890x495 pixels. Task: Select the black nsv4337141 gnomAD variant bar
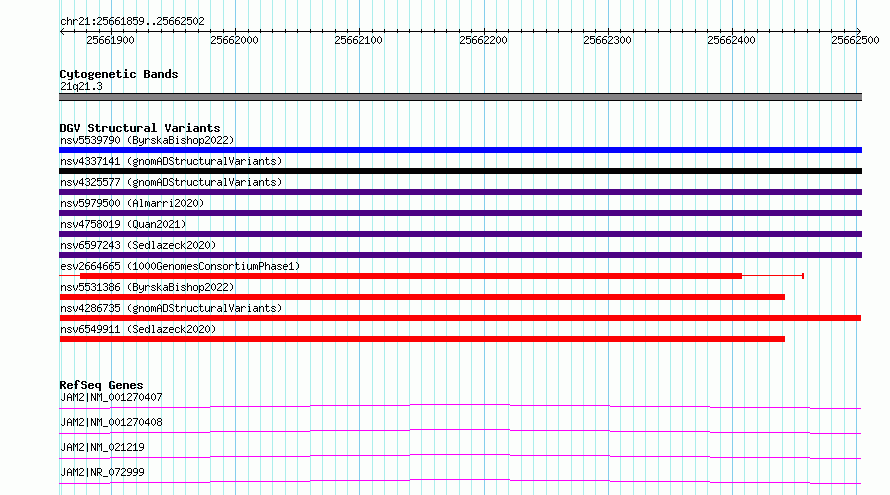[x=460, y=171]
